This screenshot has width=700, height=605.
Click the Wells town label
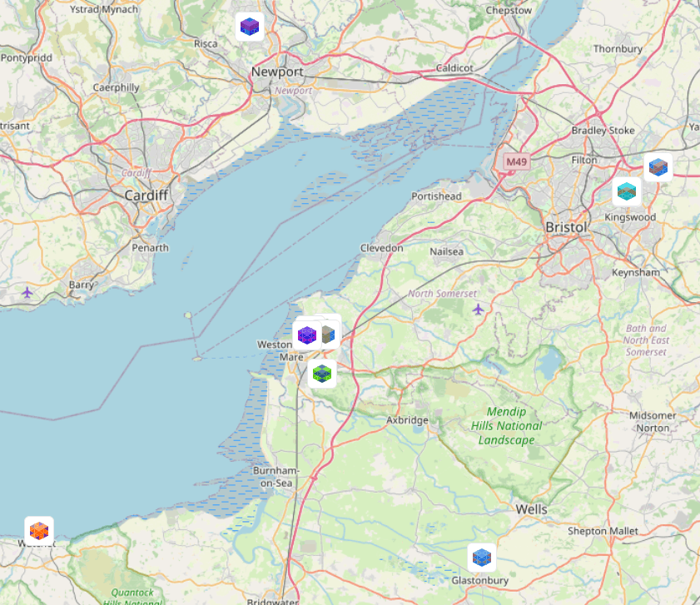point(531,509)
